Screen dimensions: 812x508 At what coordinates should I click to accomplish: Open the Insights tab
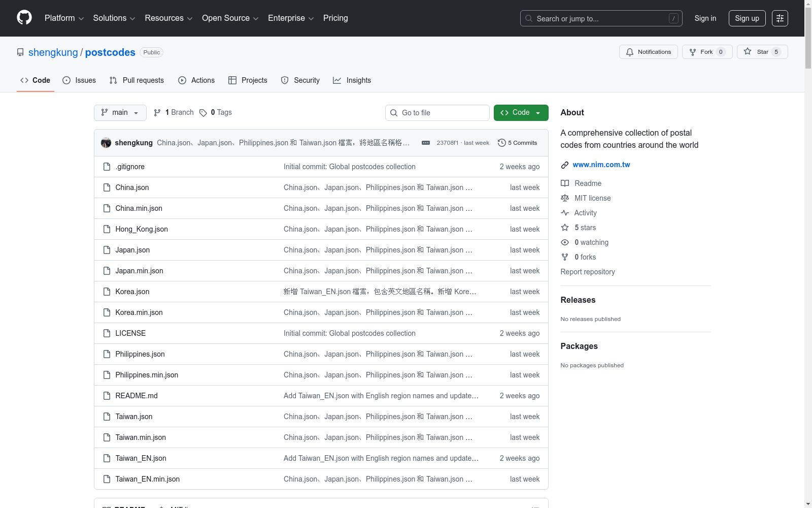[352, 80]
